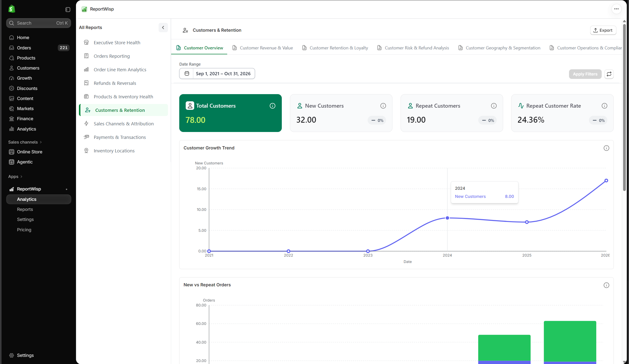Click the Shopify logo icon
629x364 pixels.
coord(12,9)
